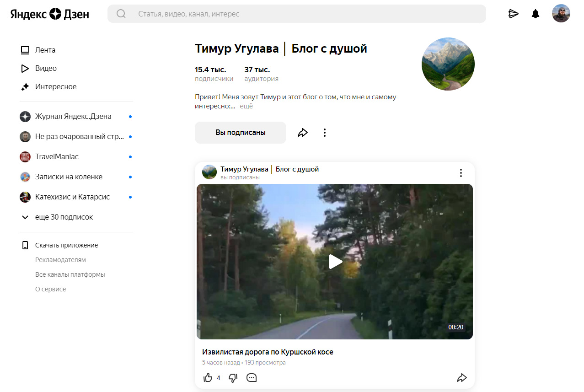The height and width of the screenshot is (392, 584).
Task: Open the large mountain channel avatar
Action: pos(448,64)
